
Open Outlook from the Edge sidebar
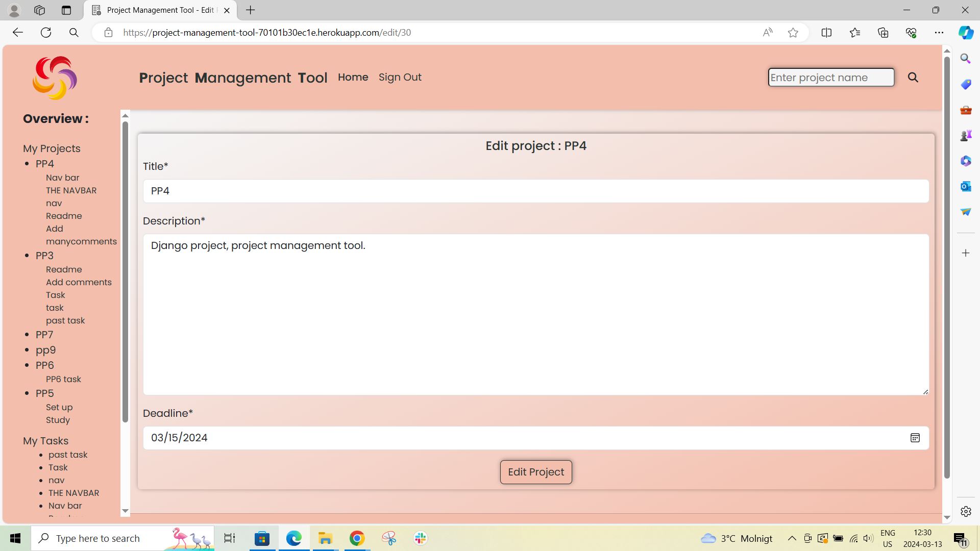(965, 186)
